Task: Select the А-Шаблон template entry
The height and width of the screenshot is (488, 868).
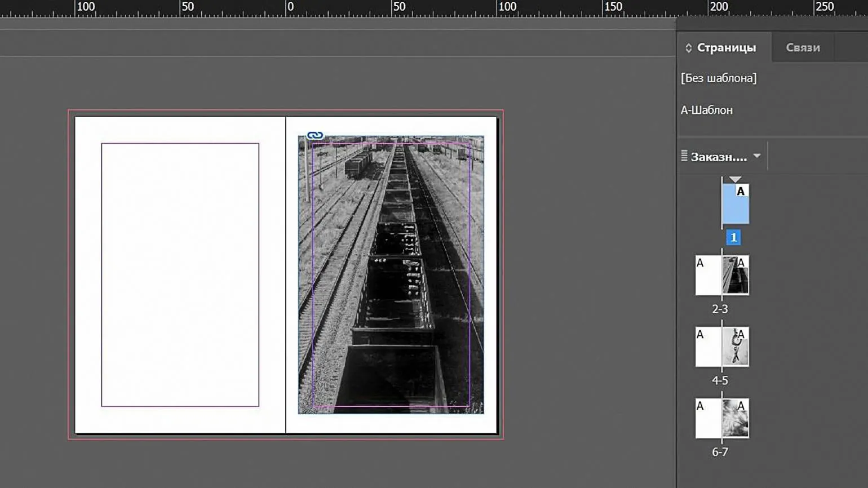Action: click(x=707, y=110)
